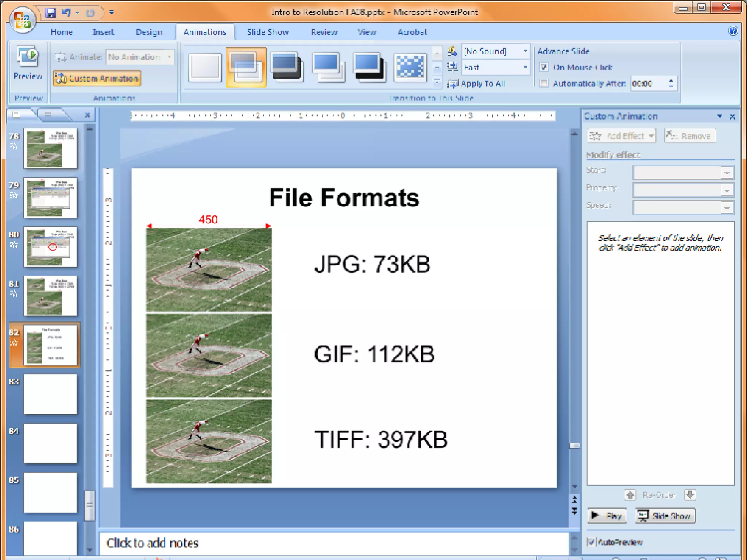Viewport: 747px width, 560px height.
Task: Click Apply To All button
Action: coord(477,83)
